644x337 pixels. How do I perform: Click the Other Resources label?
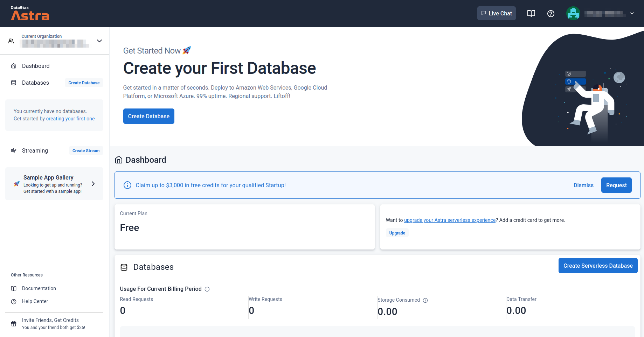[27, 275]
